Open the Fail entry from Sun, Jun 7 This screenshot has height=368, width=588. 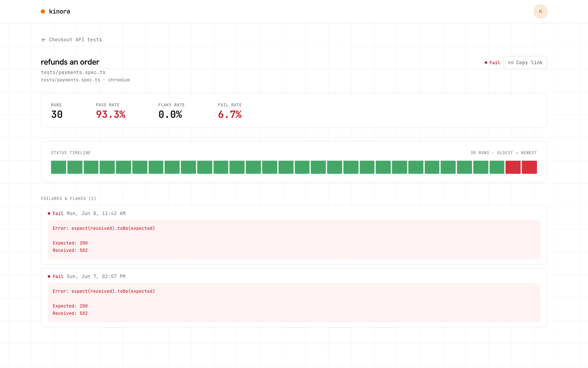[294, 298]
